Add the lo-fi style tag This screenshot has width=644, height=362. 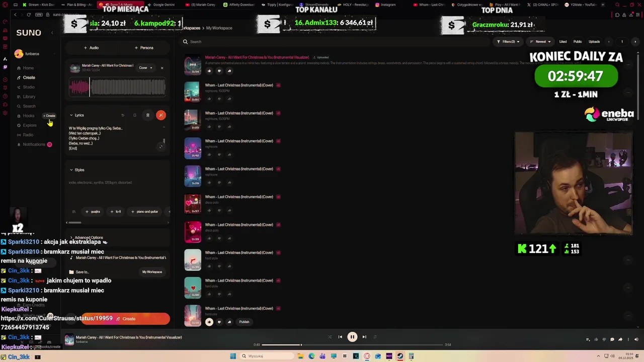click(x=116, y=212)
